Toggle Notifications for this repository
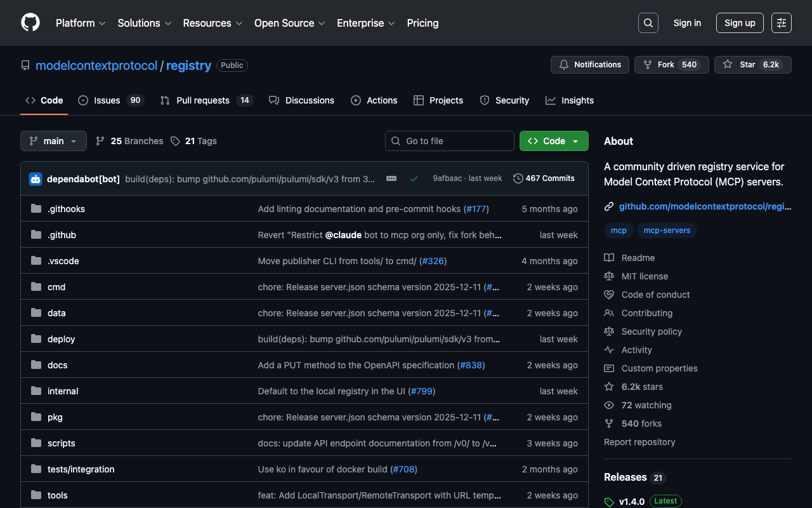This screenshot has width=812, height=508. click(590, 65)
